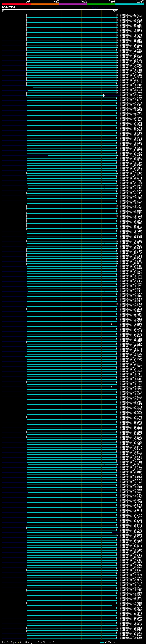Click hit label UniRef100_B6SUM9

tap(131, 25)
